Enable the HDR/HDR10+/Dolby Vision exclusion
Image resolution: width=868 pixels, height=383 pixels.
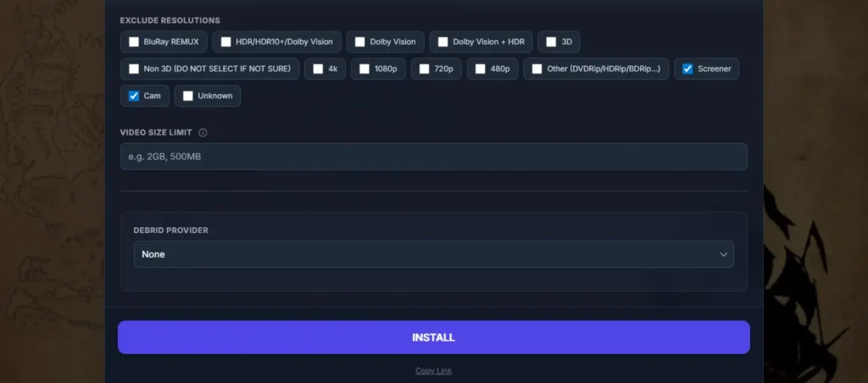coord(226,42)
